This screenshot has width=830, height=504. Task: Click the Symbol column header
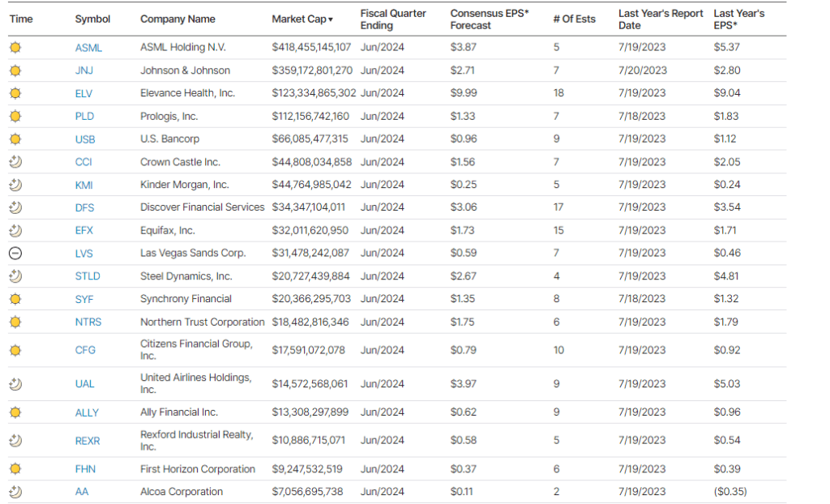pyautogui.click(x=92, y=19)
